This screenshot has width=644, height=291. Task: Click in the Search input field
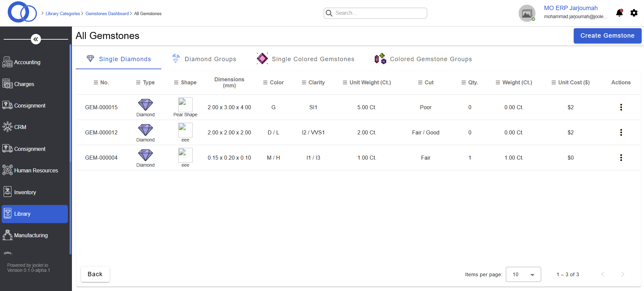point(375,13)
